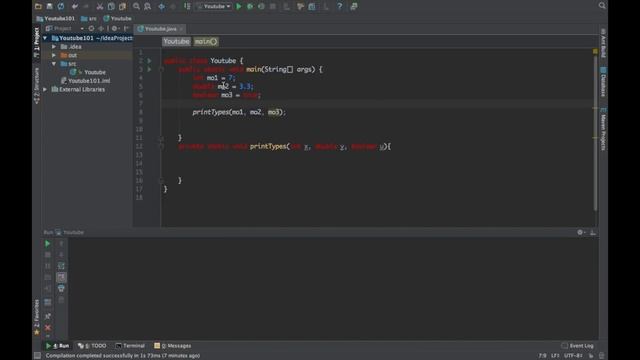This screenshot has width=640, height=360.
Task: Run Youtube with the green play button
Action: point(239,6)
